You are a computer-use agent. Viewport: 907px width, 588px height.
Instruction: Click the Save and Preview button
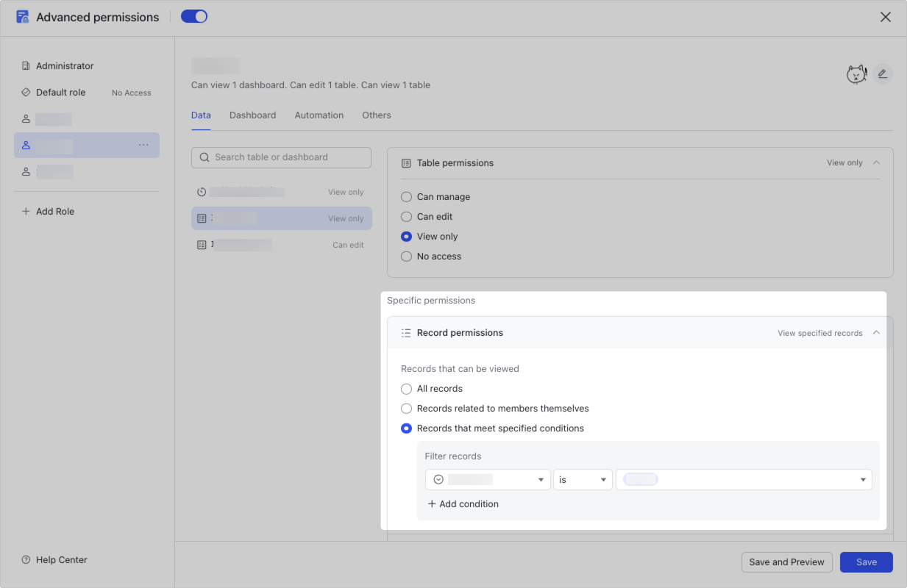787,562
